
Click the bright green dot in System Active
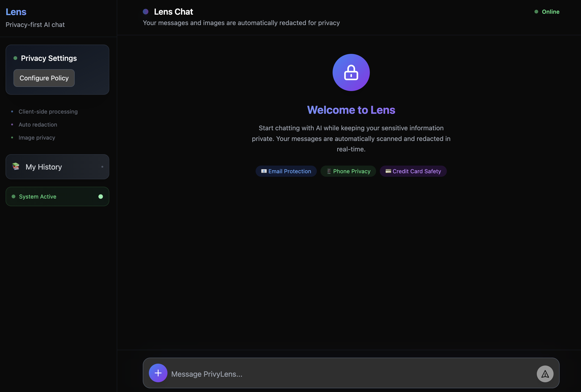tap(100, 196)
